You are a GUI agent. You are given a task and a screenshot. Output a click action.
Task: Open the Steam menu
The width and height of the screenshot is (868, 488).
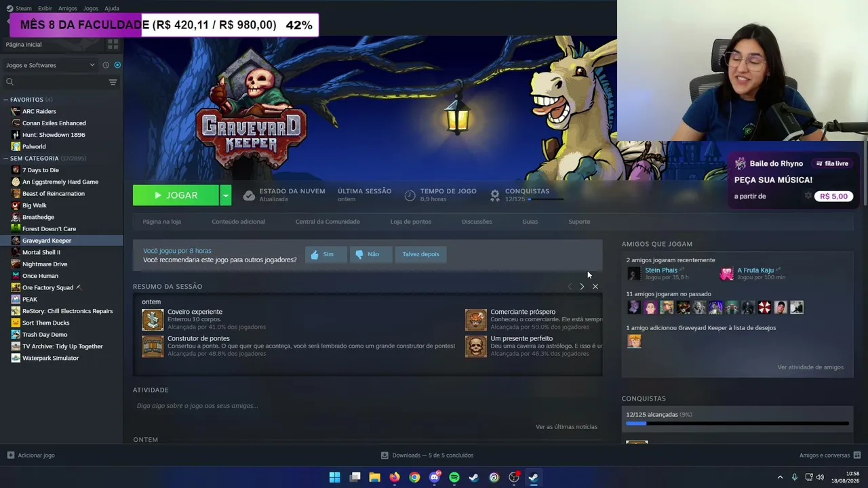point(19,8)
